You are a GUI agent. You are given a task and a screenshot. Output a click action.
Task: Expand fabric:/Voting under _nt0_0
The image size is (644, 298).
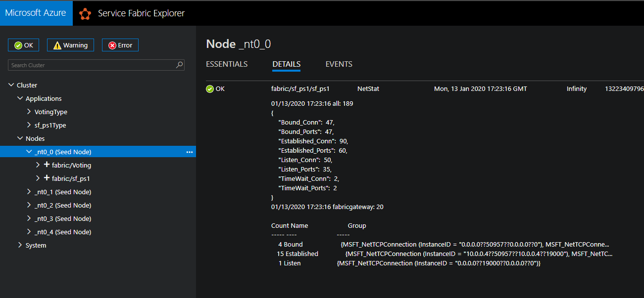coord(38,165)
